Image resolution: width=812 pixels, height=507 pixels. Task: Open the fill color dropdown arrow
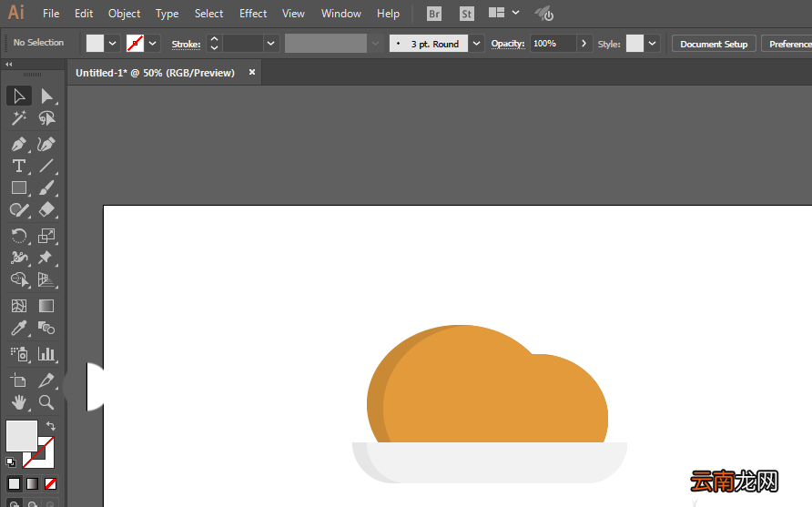pos(112,44)
